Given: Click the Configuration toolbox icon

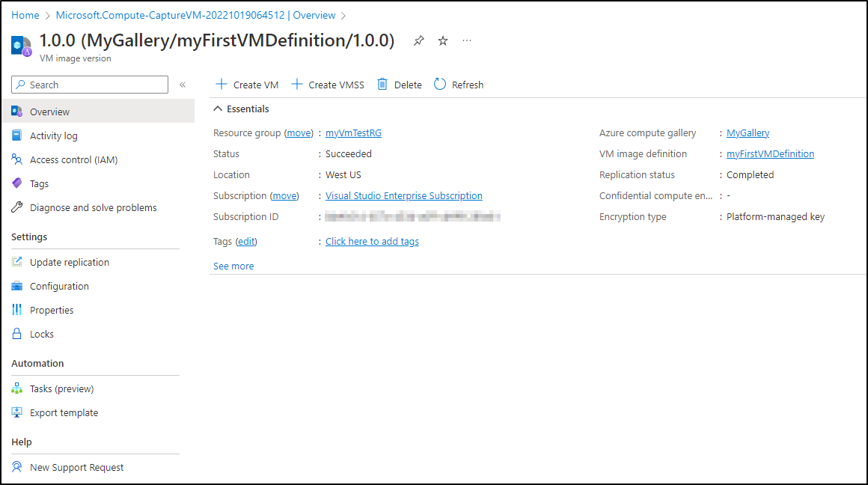Looking at the screenshot, I should coord(17,286).
